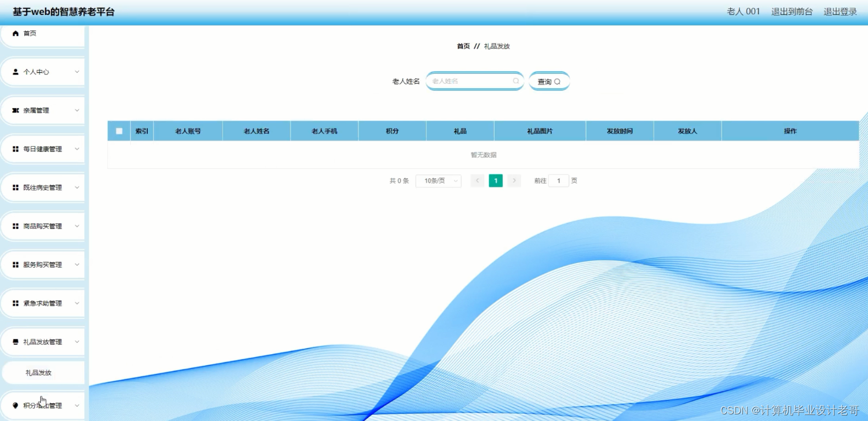Open the 个人中心 menu label
The image size is (868, 421).
click(x=36, y=72)
